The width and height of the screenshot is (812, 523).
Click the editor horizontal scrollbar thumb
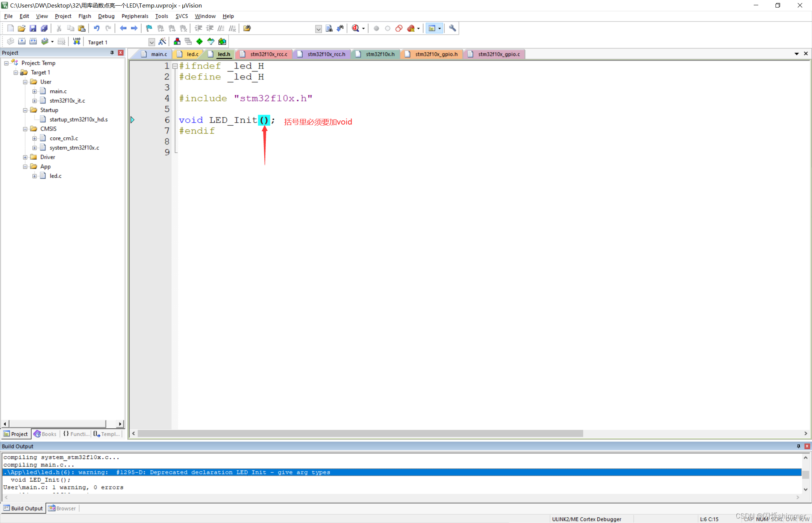tap(360, 433)
